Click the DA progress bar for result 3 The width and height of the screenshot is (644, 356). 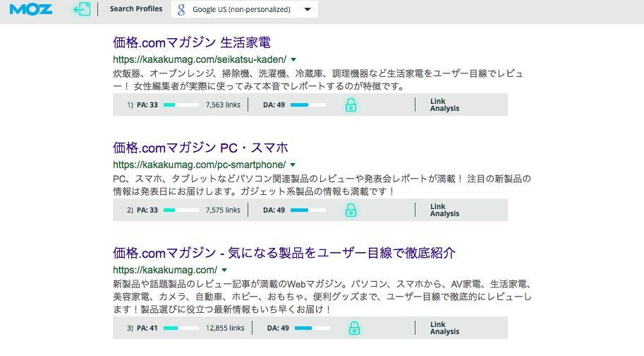[312, 328]
